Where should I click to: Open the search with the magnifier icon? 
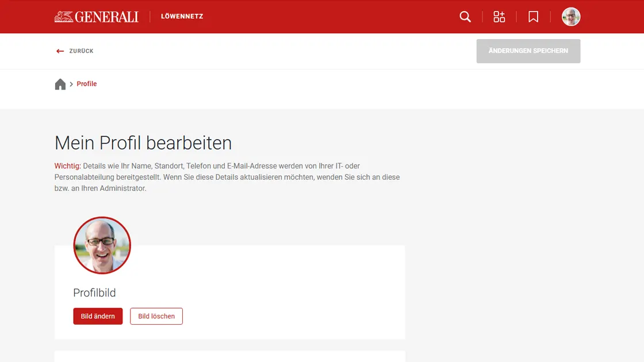click(x=465, y=17)
